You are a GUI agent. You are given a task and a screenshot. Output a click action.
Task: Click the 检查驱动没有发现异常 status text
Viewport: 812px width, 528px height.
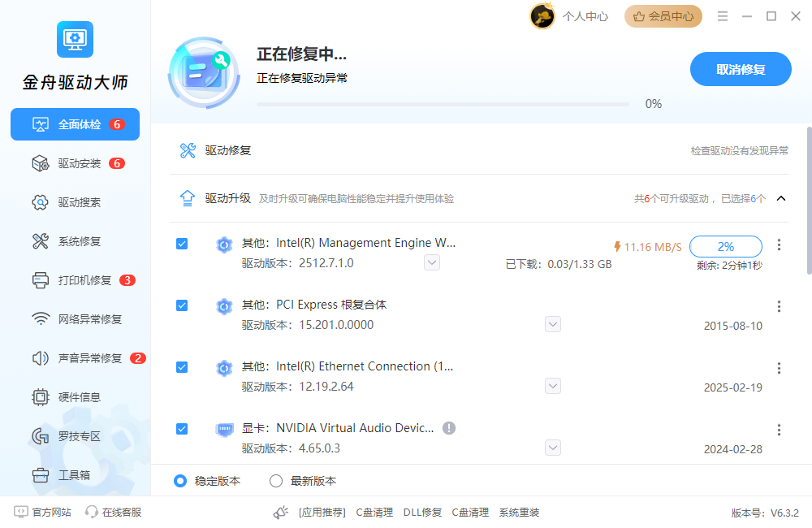(740, 151)
